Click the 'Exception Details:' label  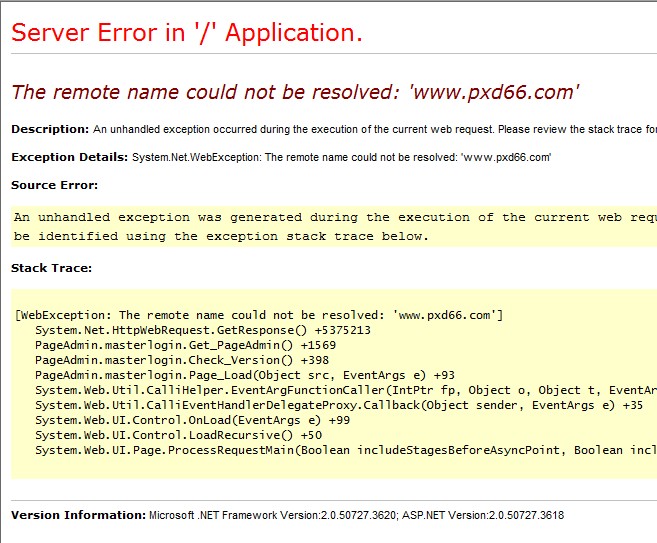[70, 157]
